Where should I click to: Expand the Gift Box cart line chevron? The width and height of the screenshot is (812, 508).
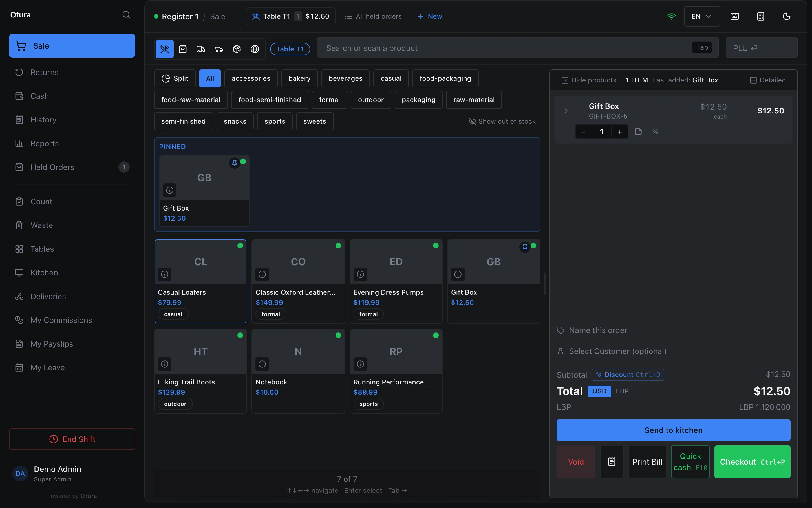pyautogui.click(x=566, y=111)
